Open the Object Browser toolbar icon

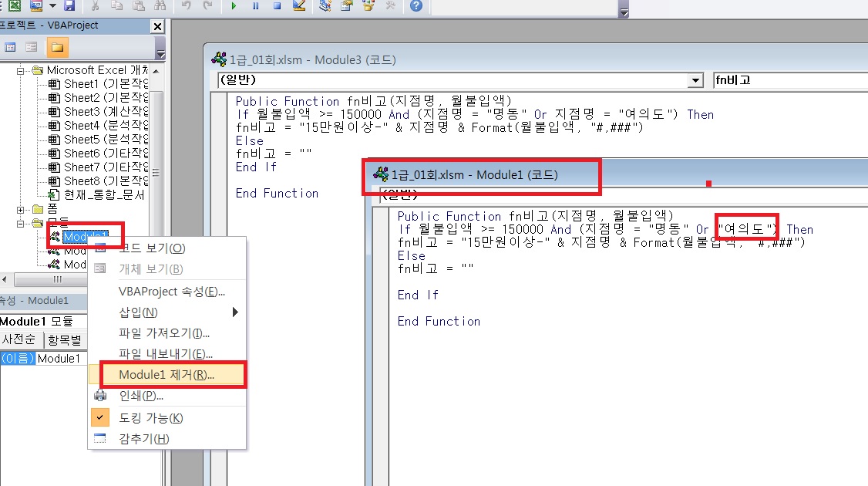tap(368, 6)
